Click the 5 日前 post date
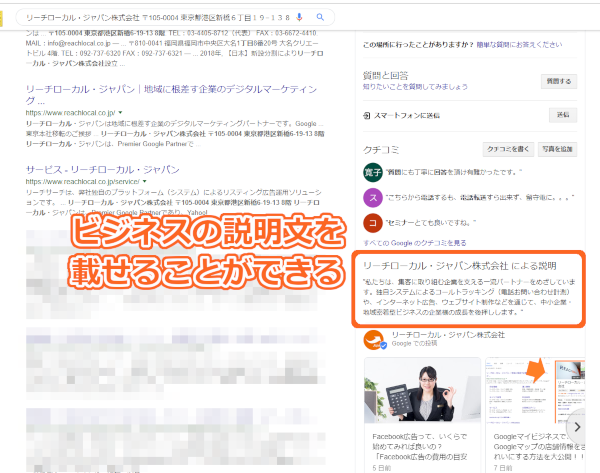The height and width of the screenshot is (473, 600). click(382, 468)
